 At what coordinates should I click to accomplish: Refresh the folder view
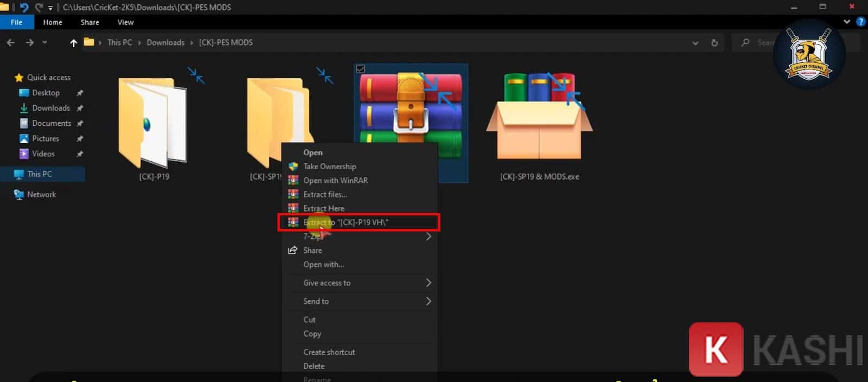click(714, 43)
